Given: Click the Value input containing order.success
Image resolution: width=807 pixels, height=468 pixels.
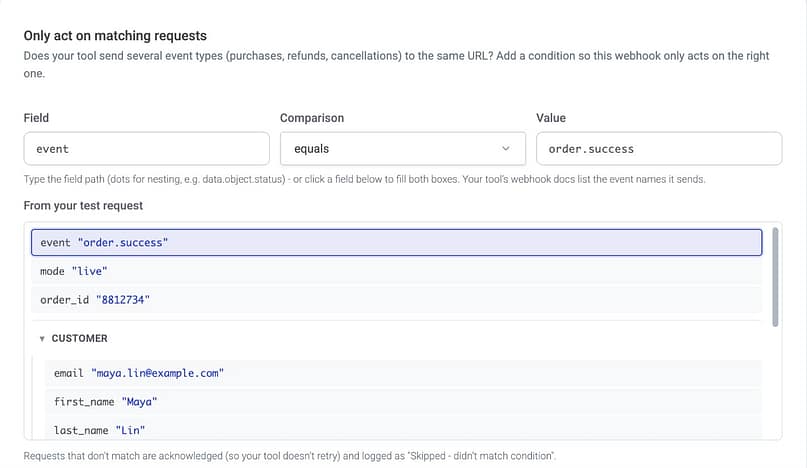Looking at the screenshot, I should click(659, 149).
